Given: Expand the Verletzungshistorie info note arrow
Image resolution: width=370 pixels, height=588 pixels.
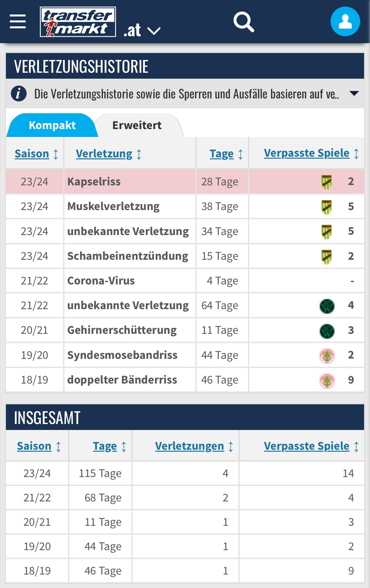Looking at the screenshot, I should [x=354, y=94].
